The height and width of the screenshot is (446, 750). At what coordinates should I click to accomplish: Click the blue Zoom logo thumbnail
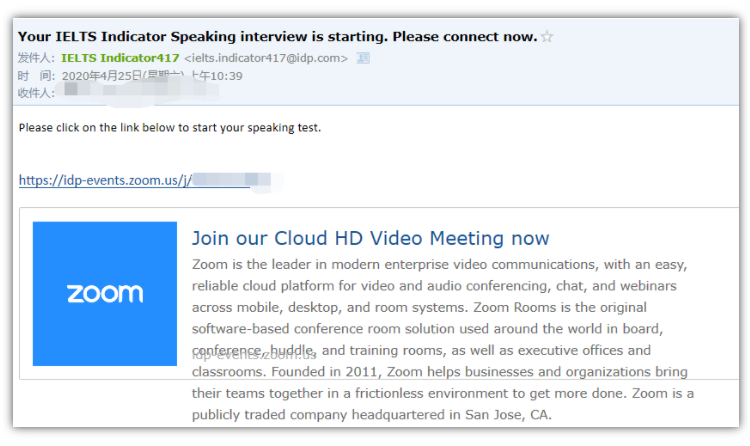105,293
